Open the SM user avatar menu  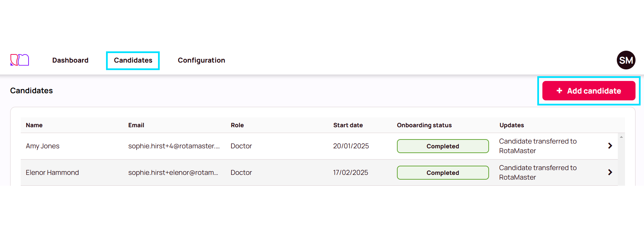point(626,60)
